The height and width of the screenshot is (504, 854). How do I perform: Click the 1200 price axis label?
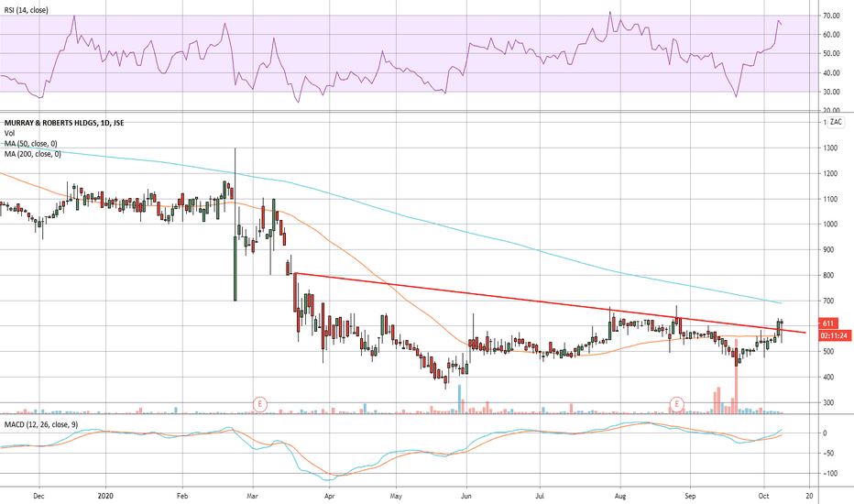click(830, 174)
